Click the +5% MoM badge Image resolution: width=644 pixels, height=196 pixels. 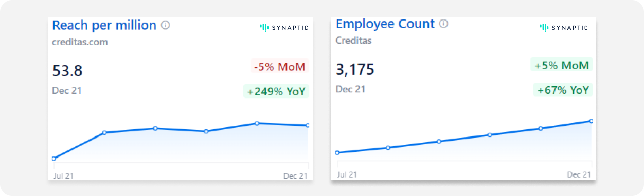[562, 65]
